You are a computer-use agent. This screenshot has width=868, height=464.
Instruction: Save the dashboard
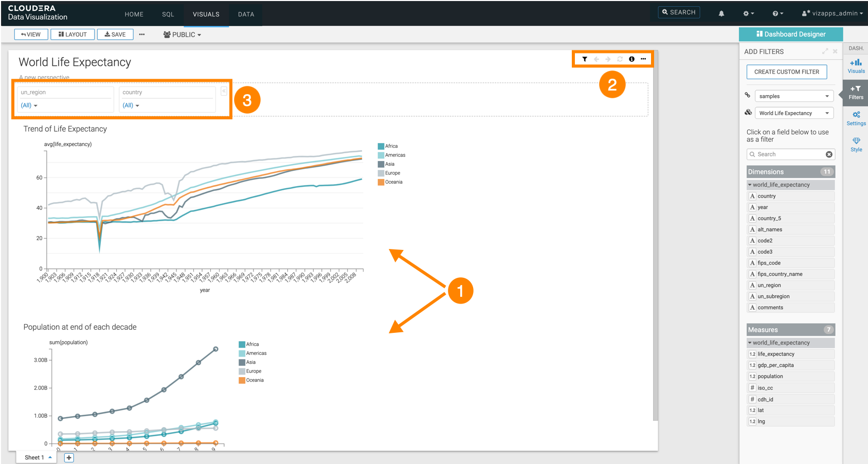[x=115, y=34]
